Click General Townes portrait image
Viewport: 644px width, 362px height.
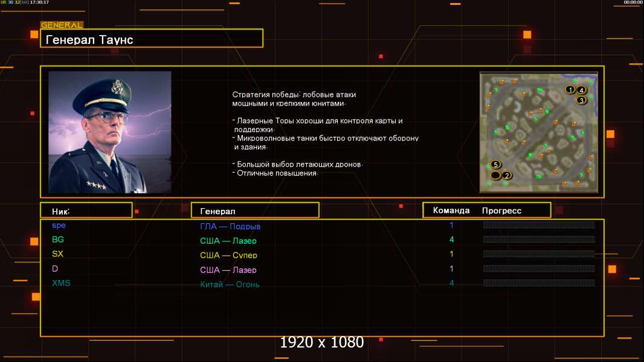110,132
